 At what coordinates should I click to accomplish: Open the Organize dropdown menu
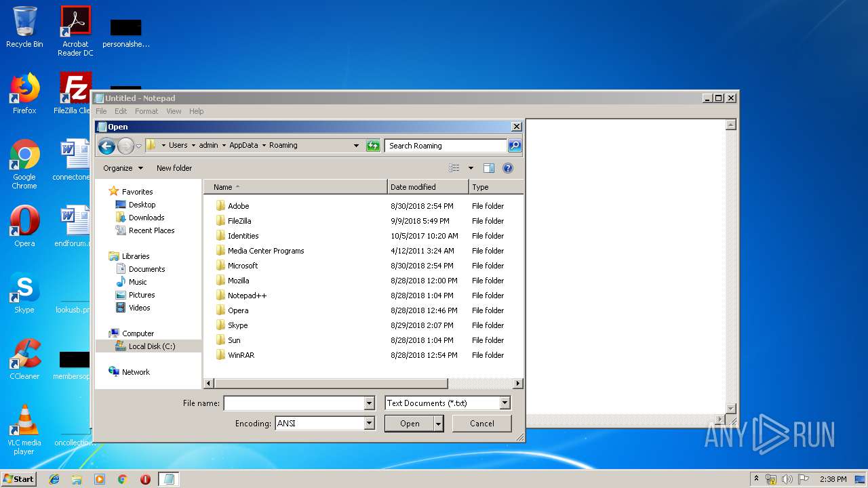coord(123,168)
